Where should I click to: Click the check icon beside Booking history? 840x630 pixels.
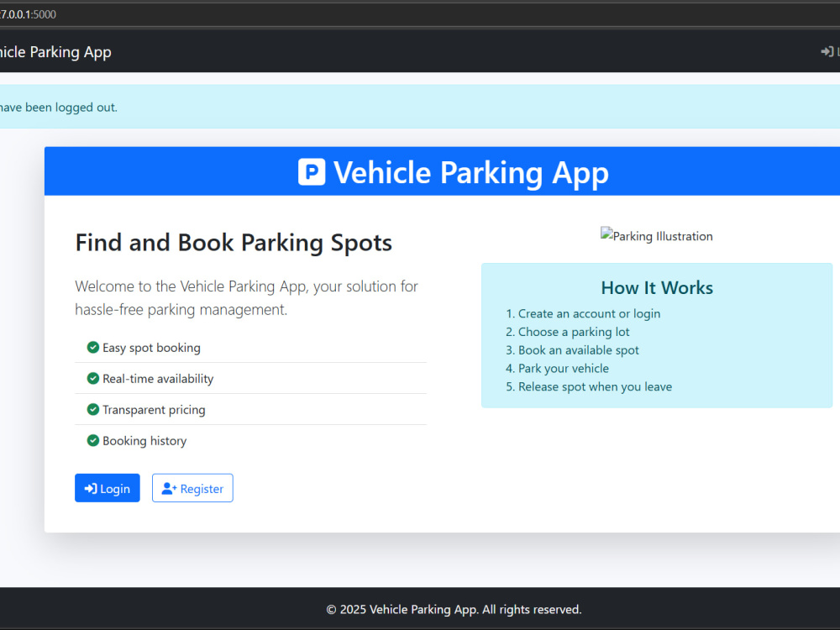click(92, 440)
